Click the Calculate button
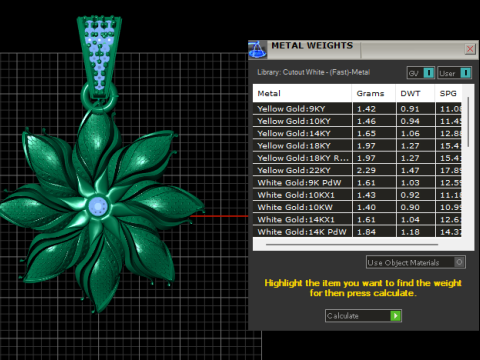Screen dimensions: 480x360 click(x=363, y=316)
